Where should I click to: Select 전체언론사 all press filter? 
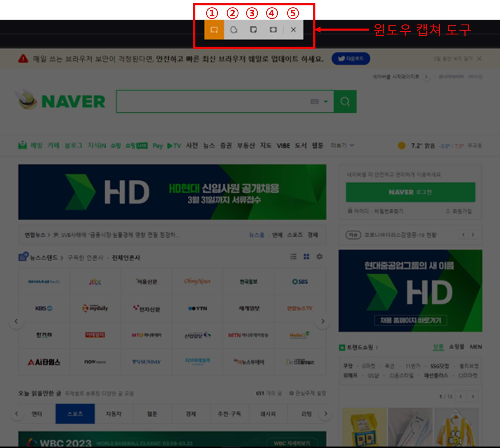pyautogui.click(x=126, y=258)
